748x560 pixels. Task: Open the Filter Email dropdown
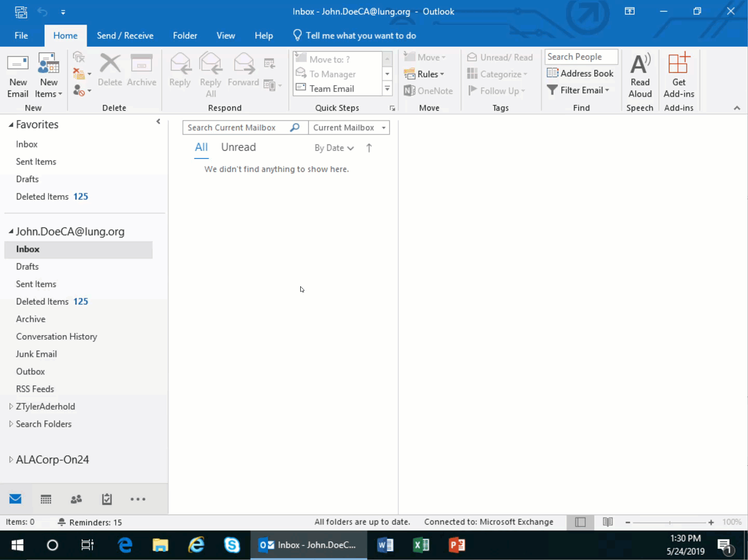coord(578,90)
